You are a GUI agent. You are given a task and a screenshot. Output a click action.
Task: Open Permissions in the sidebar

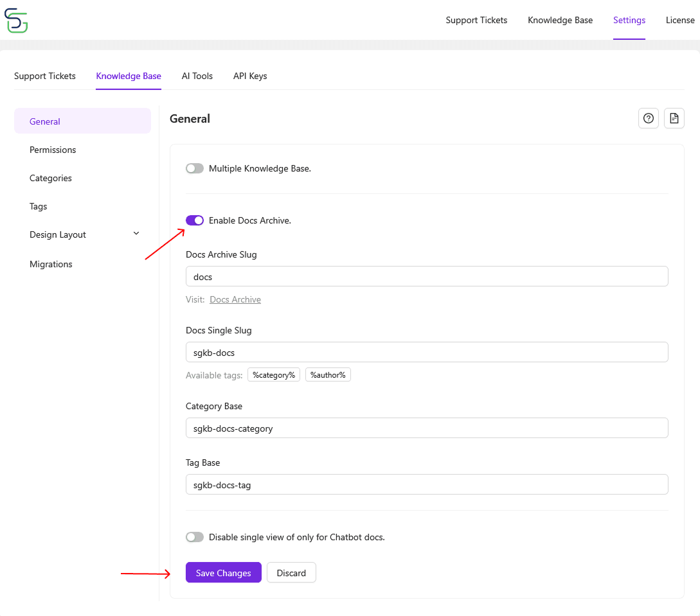click(x=52, y=150)
